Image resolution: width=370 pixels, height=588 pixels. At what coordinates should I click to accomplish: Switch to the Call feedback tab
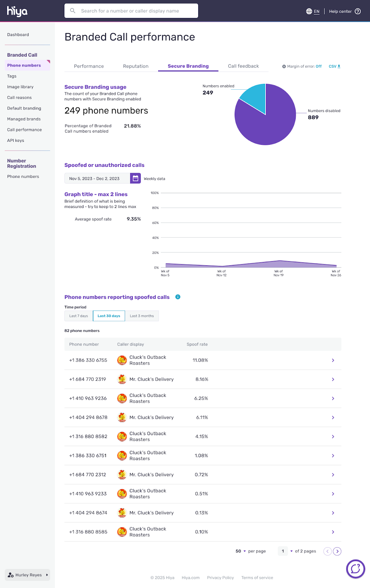(x=243, y=66)
